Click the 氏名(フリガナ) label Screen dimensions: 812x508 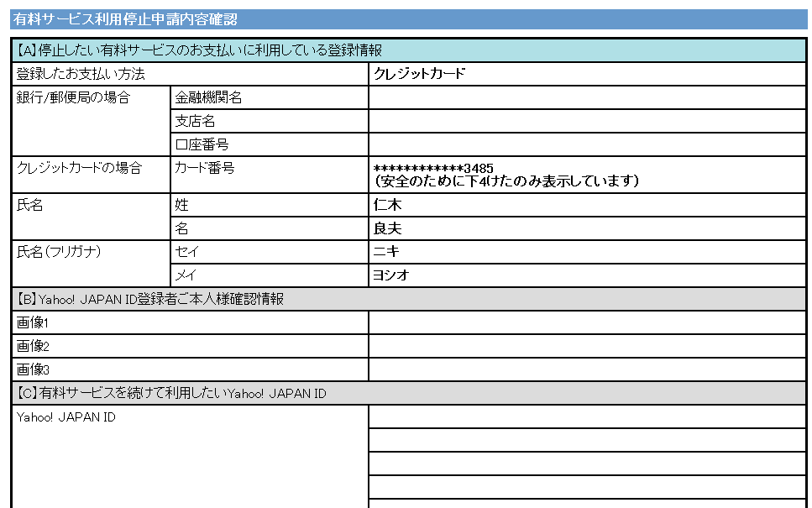coord(59,252)
